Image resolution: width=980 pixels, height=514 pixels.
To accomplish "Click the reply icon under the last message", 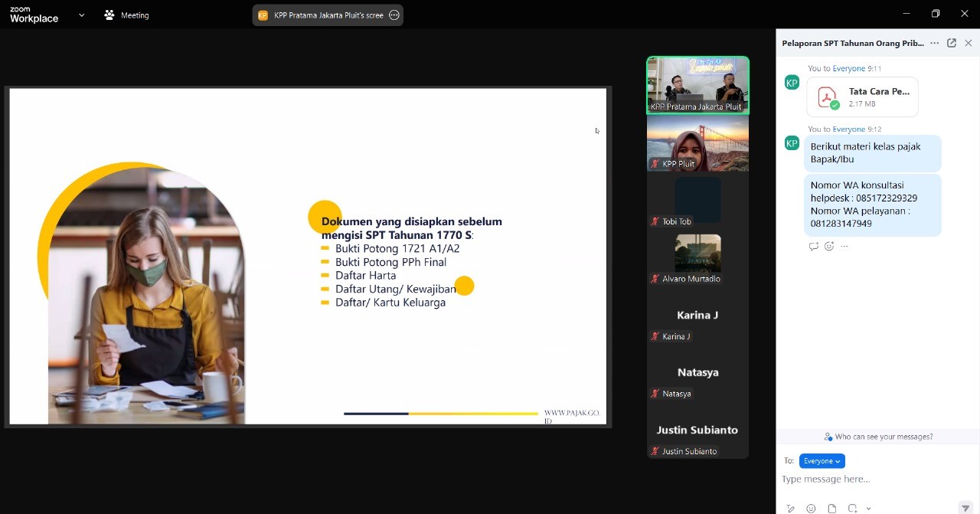I will click(813, 247).
